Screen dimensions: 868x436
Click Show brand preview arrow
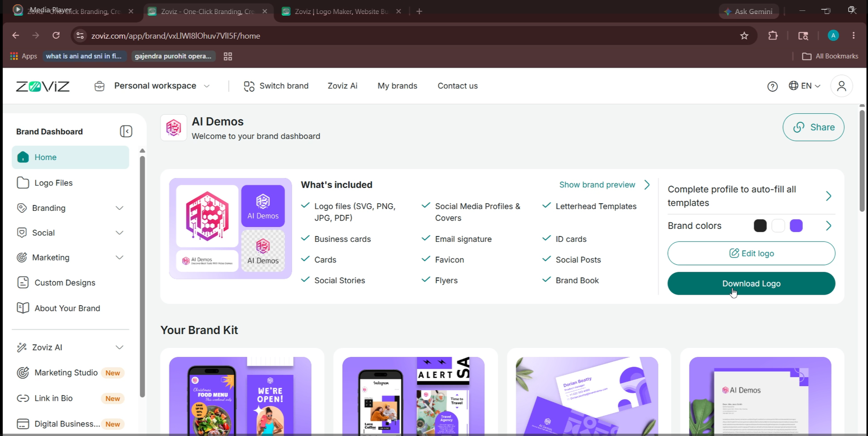(647, 185)
